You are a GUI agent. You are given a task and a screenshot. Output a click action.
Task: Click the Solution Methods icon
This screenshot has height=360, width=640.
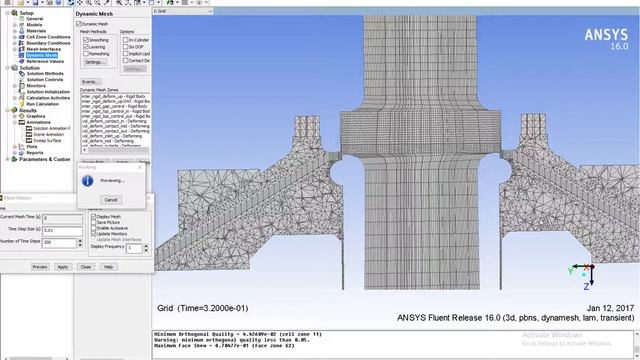tap(22, 74)
